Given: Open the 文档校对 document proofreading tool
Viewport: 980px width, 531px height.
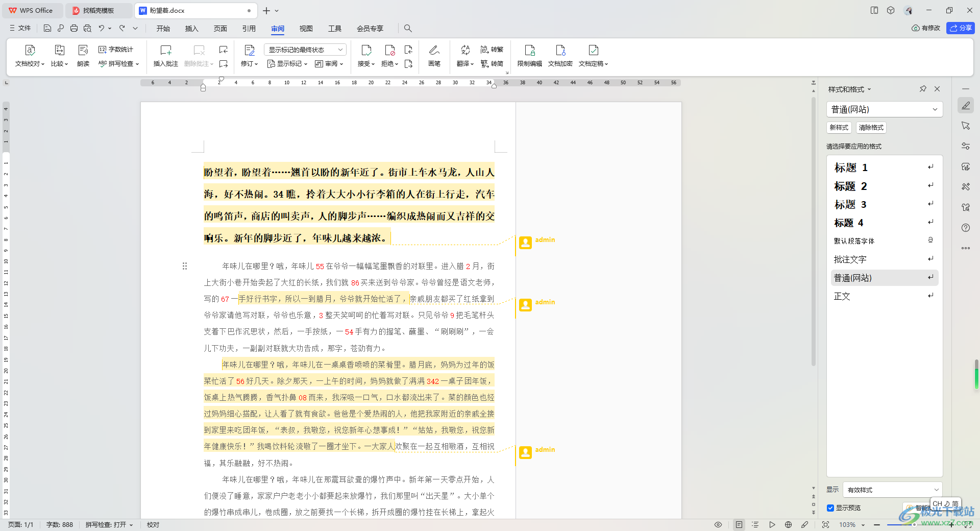Looking at the screenshot, I should point(30,56).
